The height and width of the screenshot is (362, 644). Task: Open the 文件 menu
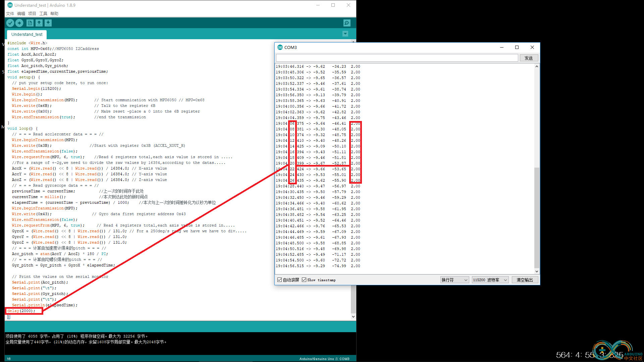point(10,14)
